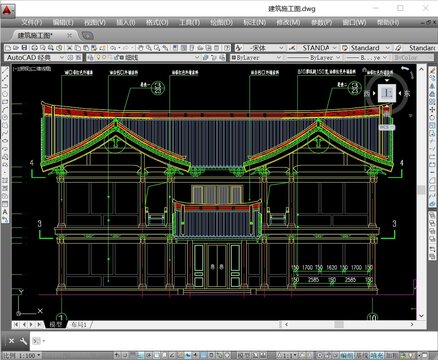Click the vertical scrollbar down arrow

421,315
